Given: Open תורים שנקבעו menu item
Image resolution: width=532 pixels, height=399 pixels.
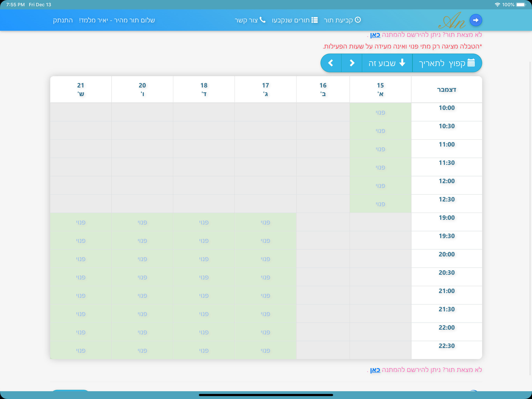Looking at the screenshot, I should pos(295,20).
